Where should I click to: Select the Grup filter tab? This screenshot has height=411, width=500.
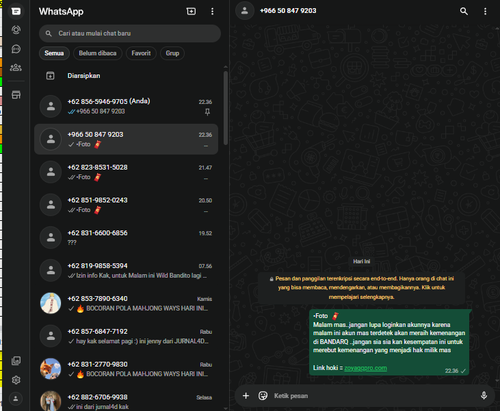tap(172, 53)
